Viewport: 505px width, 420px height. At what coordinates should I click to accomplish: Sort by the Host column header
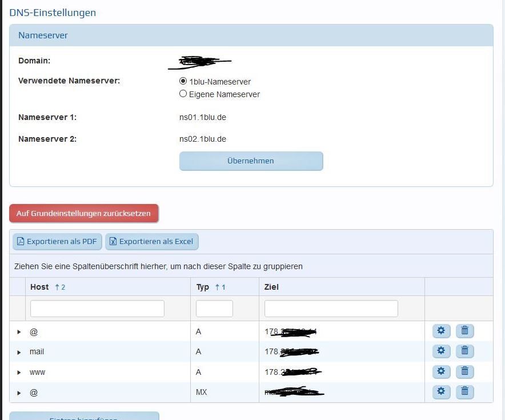coord(108,287)
